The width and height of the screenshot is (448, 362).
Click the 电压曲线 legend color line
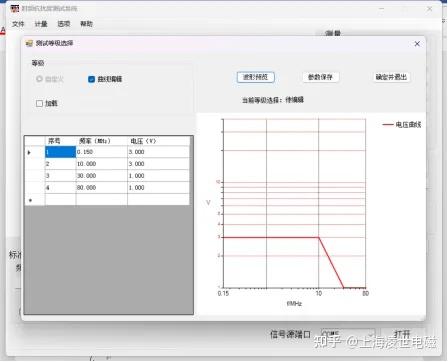tap(388, 125)
